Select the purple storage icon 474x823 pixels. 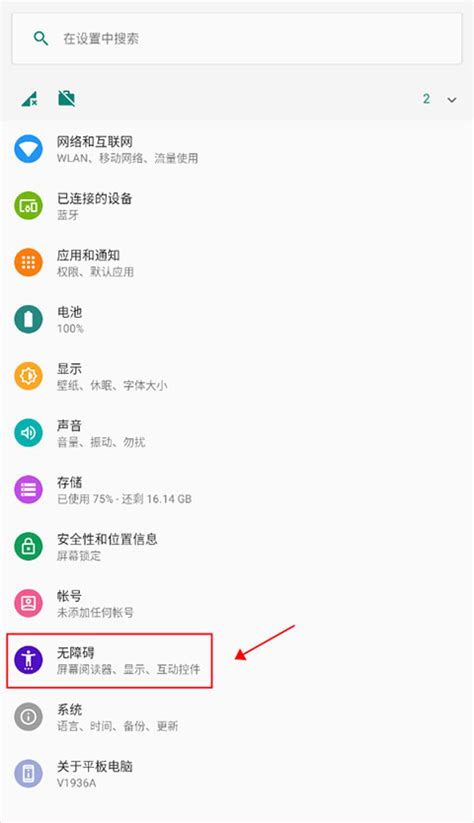pos(28,490)
